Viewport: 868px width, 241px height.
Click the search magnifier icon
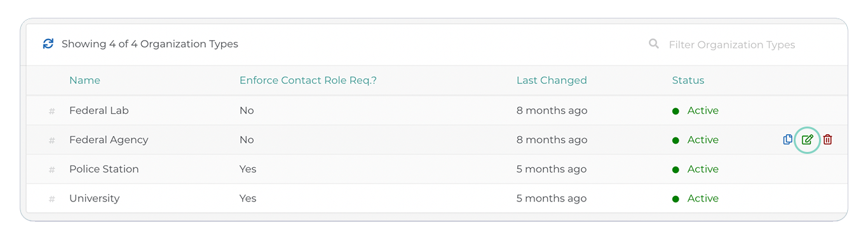tap(654, 44)
